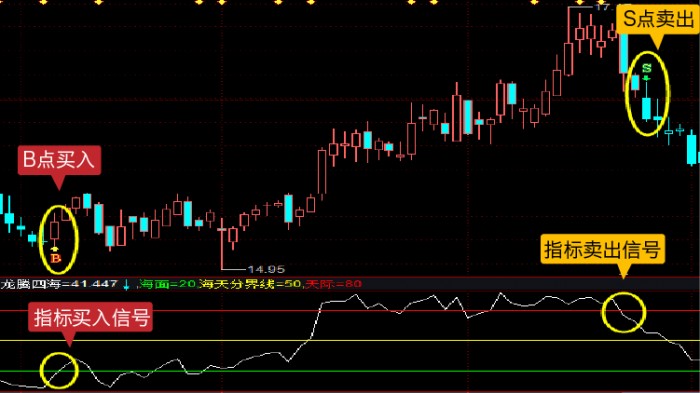
Task: Click the yellow ellipse around sell candles
Action: coord(647,93)
